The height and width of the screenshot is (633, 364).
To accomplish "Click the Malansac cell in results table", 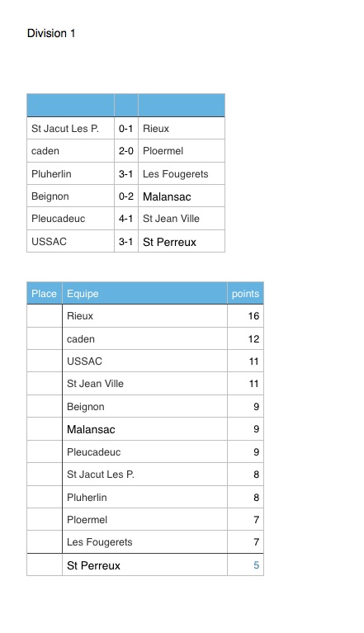I will 182,196.
